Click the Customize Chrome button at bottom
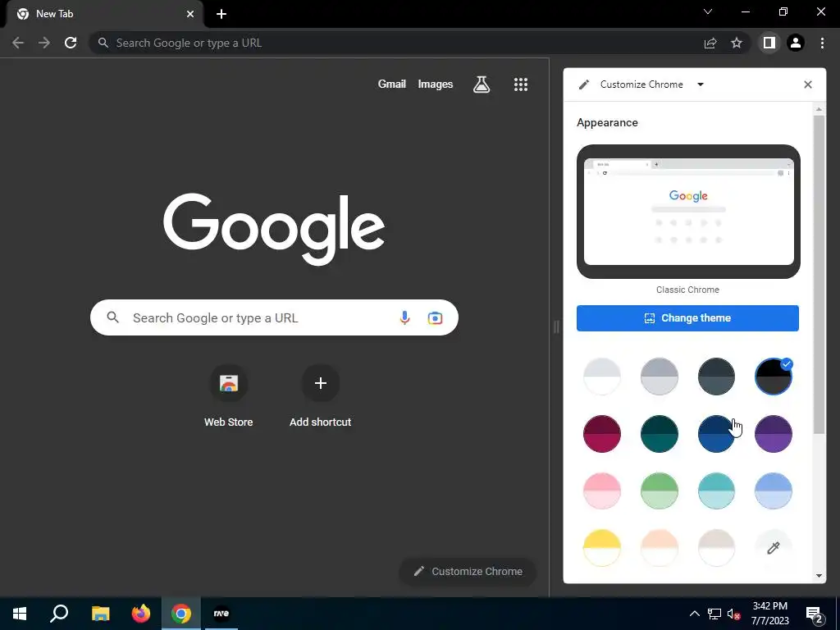This screenshot has height=630, width=840. click(468, 571)
